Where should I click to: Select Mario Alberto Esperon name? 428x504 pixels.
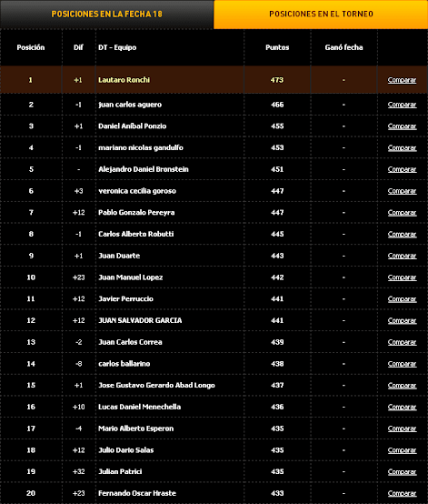click(135, 428)
